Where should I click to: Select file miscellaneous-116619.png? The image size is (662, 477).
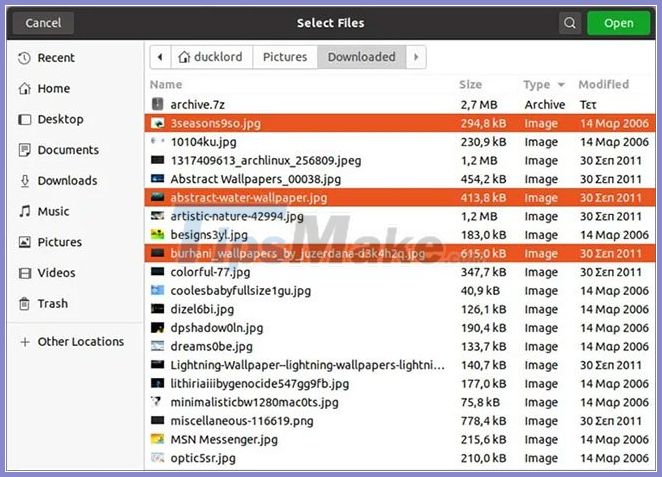pyautogui.click(x=400, y=420)
